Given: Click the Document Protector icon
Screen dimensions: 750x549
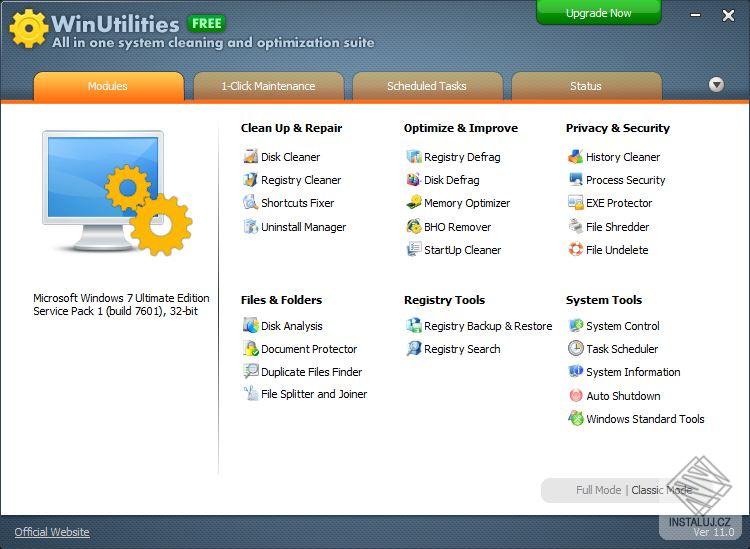Looking at the screenshot, I should pyautogui.click(x=251, y=349).
